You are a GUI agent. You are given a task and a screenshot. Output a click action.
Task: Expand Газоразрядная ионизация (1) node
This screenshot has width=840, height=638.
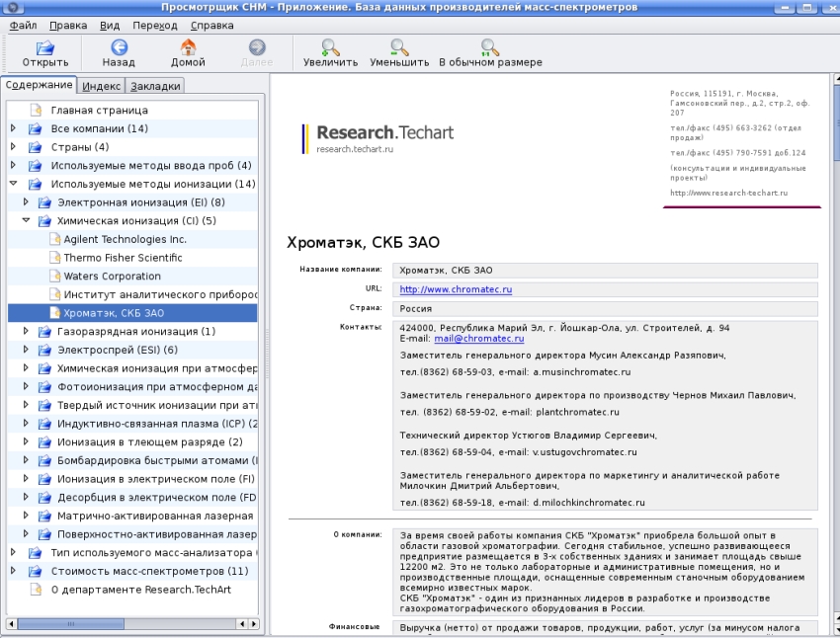pos(25,331)
